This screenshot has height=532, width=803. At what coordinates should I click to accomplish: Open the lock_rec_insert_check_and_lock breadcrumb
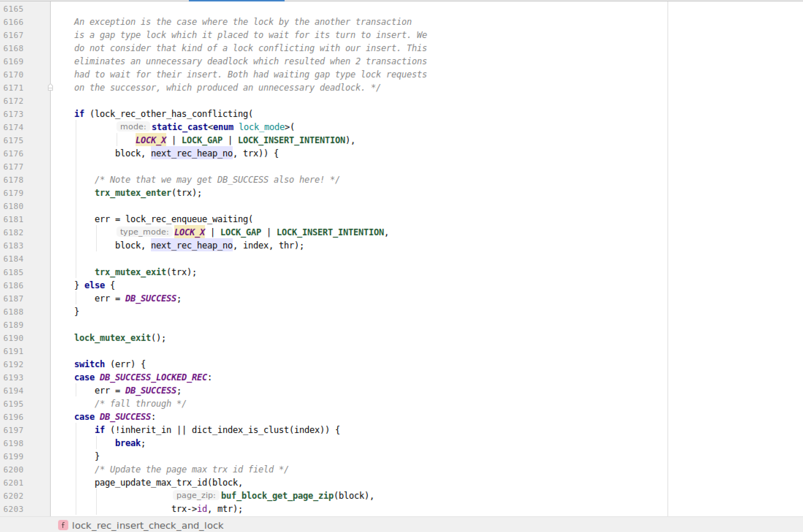click(x=147, y=525)
